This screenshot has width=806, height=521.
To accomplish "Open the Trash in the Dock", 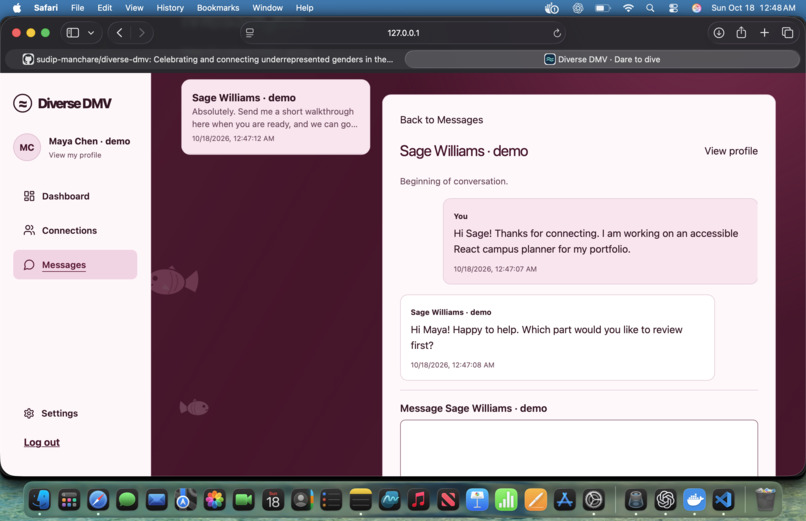I will pyautogui.click(x=765, y=499).
